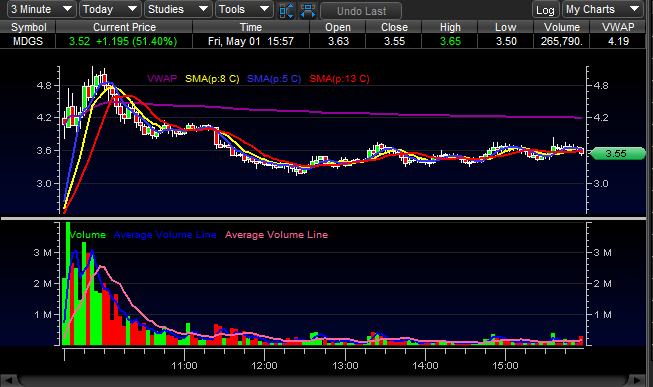Open the Tools dropdown menu
Viewport: 653px width, 387px height.
click(244, 9)
